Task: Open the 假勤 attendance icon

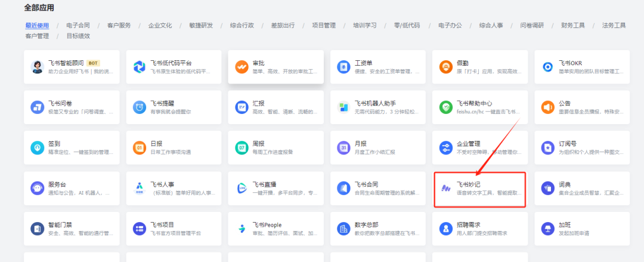Action: pyautogui.click(x=445, y=67)
